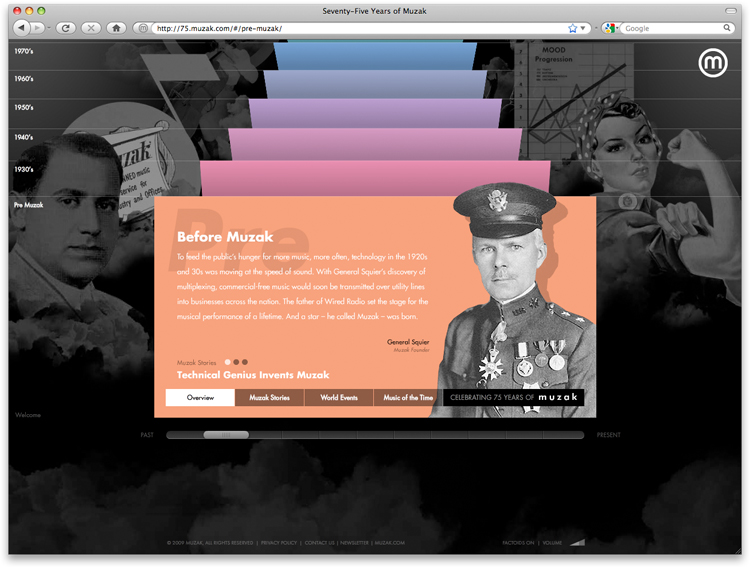Click the site identity icon beside URL
Image resolution: width=750 pixels, height=568 pixels.
(x=143, y=28)
